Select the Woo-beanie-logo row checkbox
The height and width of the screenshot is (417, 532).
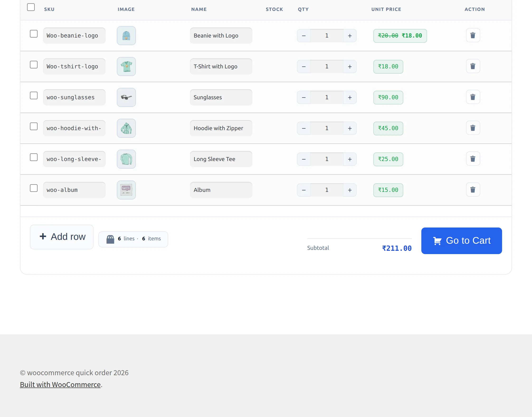tap(34, 34)
